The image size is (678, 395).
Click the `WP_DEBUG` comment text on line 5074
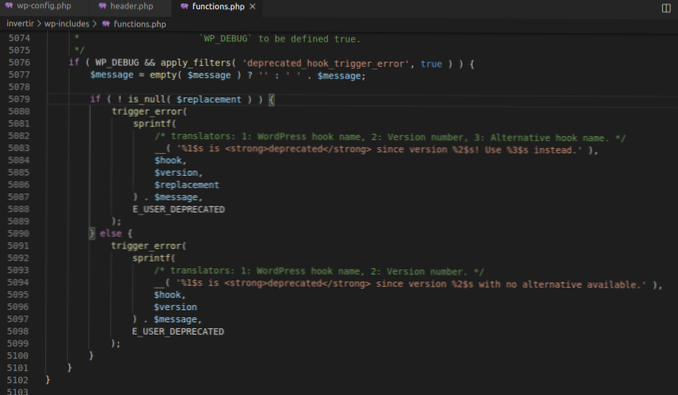(225, 38)
